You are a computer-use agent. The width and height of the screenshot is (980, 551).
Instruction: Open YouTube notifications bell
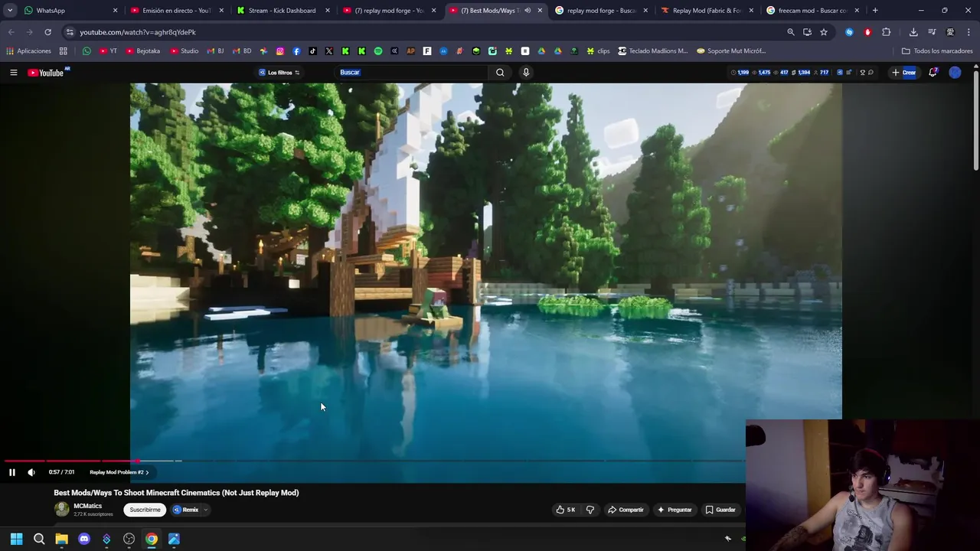[x=933, y=72]
